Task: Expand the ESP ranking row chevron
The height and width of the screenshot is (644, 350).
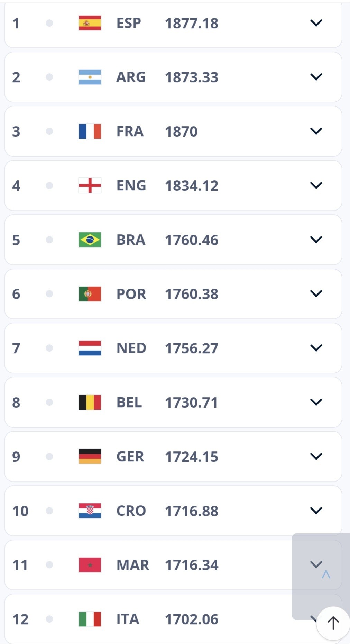Action: [316, 23]
